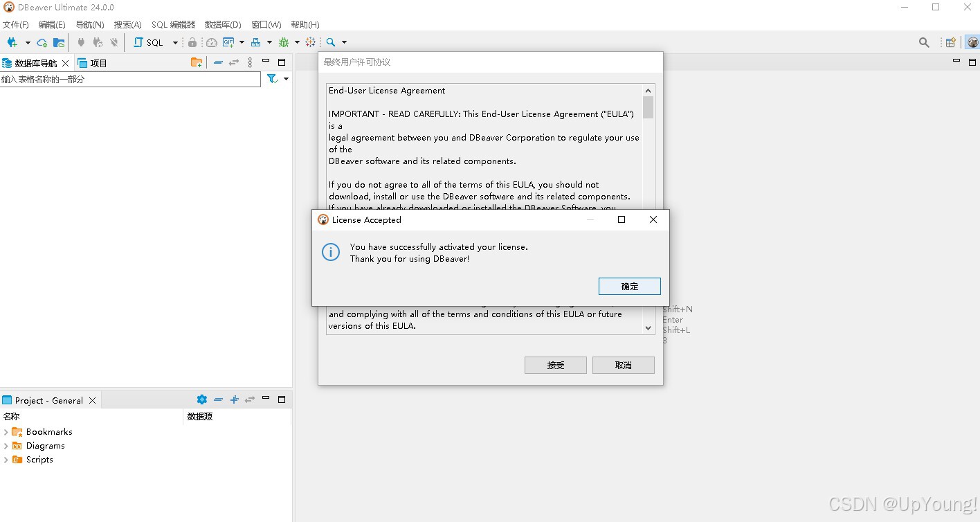
Task: Close the Project - General tab
Action: [x=92, y=400]
